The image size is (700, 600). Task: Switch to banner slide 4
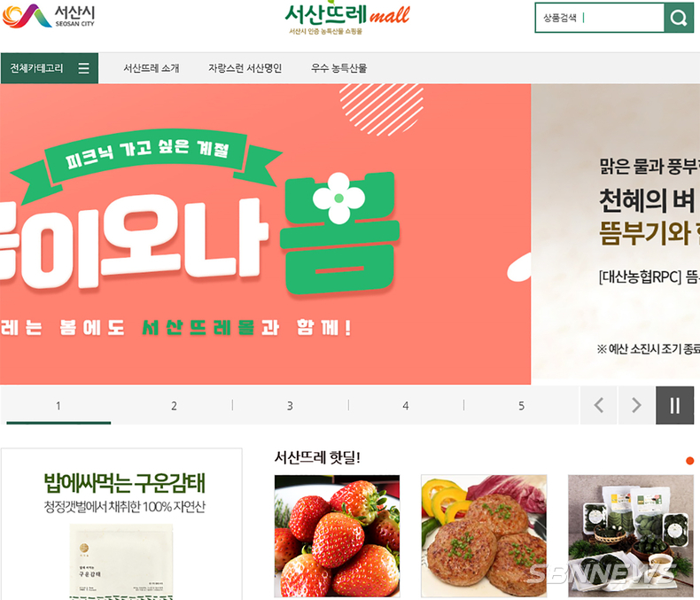tap(406, 405)
